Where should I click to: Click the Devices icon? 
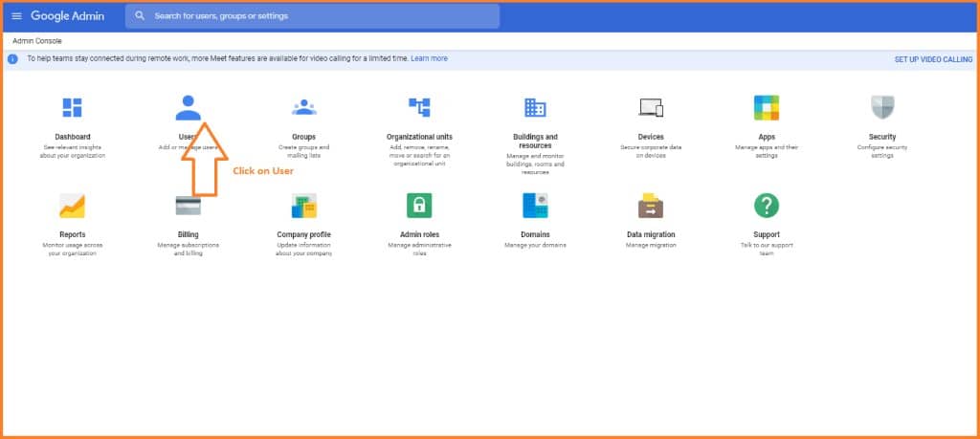651,107
